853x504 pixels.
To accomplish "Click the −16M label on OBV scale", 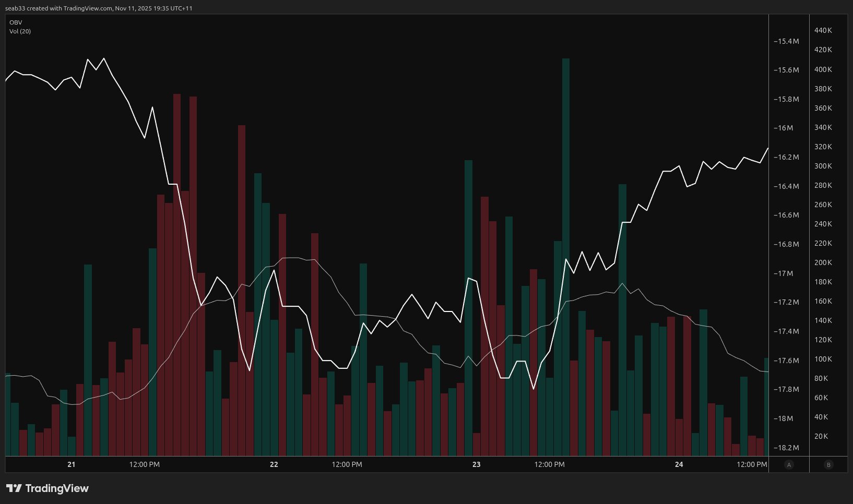I will coord(784,128).
